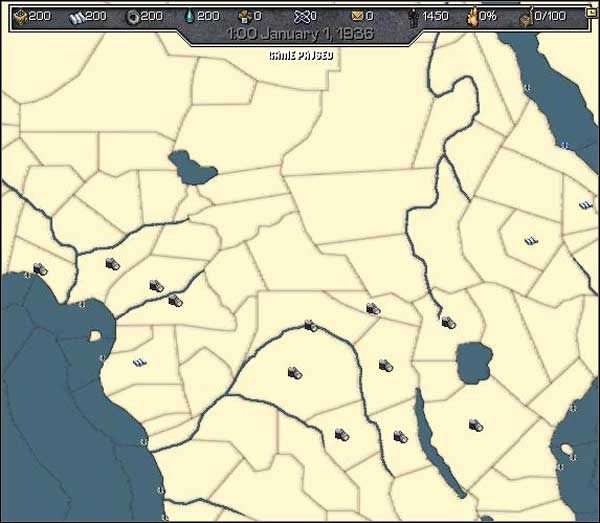
Task: Click the transport capacity icon showing 0/100
Action: click(x=527, y=17)
